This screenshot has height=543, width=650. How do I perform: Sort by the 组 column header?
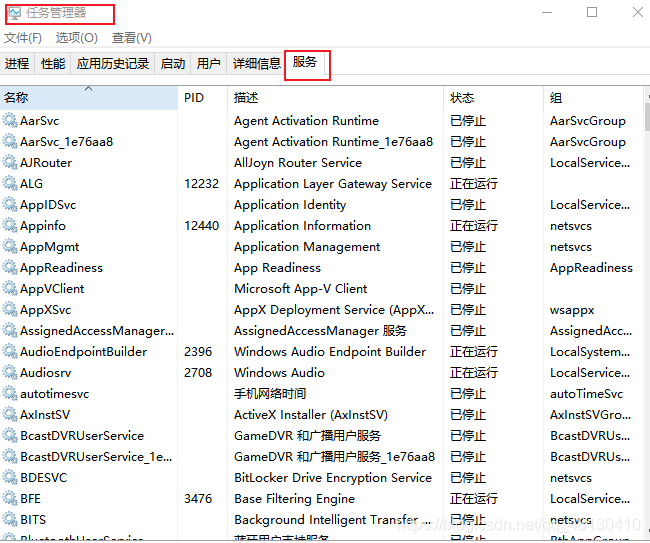(x=593, y=98)
